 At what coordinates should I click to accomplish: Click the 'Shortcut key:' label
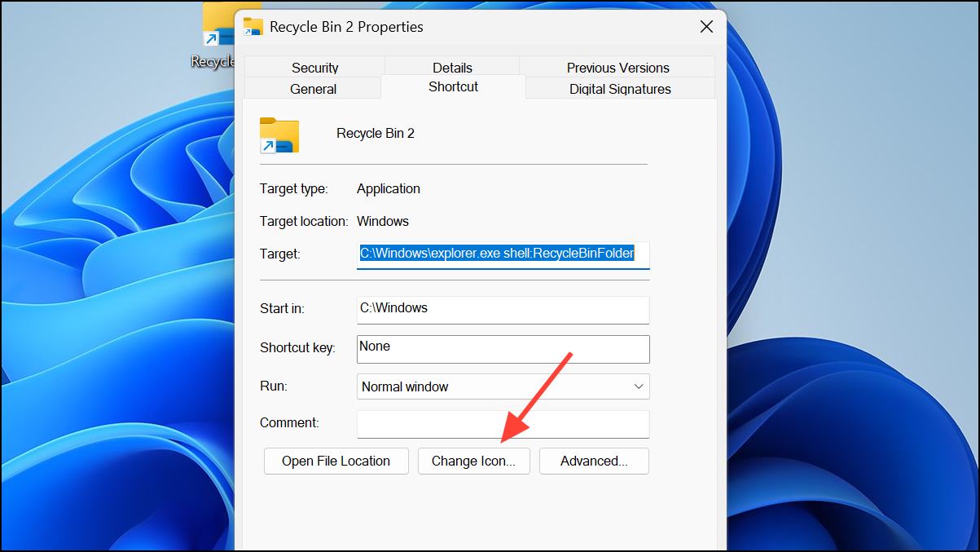click(297, 347)
